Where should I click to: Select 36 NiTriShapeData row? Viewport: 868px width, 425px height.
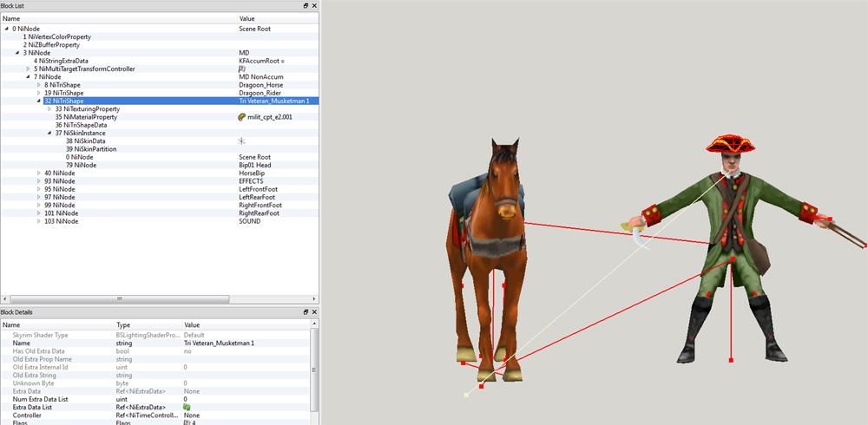tap(160, 125)
